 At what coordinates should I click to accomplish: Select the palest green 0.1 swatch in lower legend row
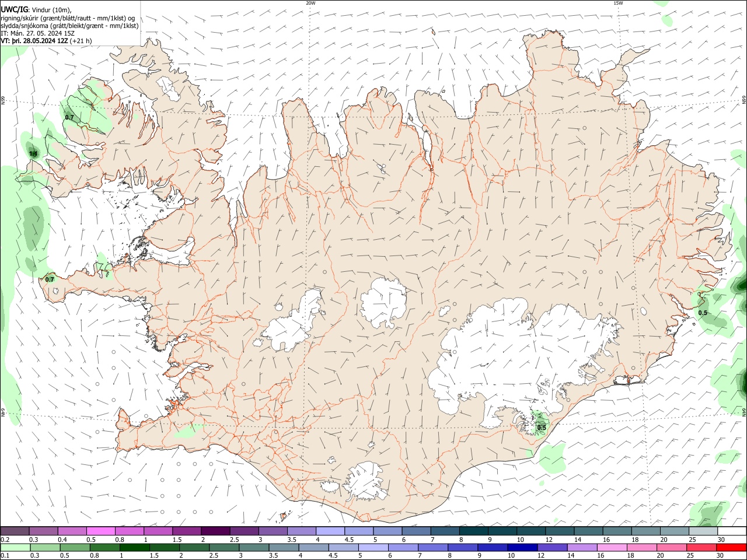point(15,548)
